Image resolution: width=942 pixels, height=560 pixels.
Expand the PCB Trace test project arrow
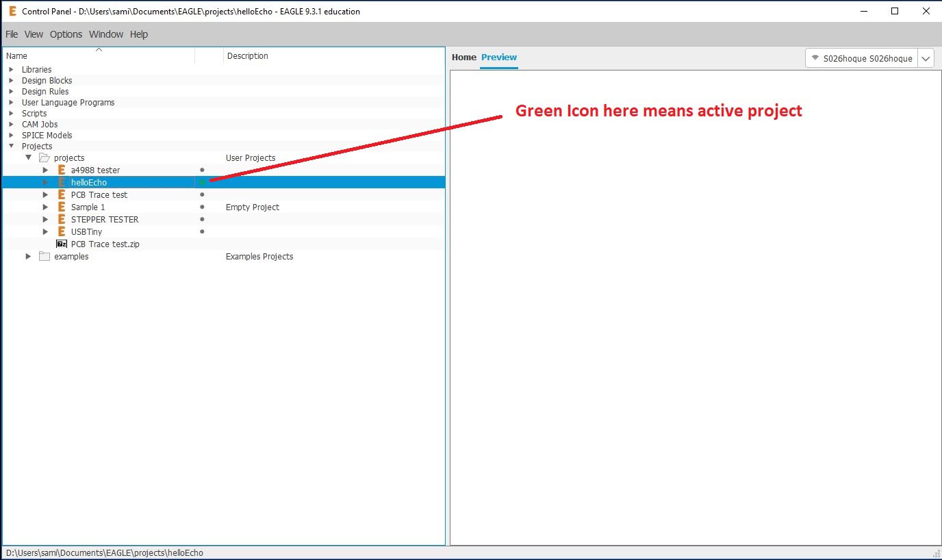click(46, 194)
